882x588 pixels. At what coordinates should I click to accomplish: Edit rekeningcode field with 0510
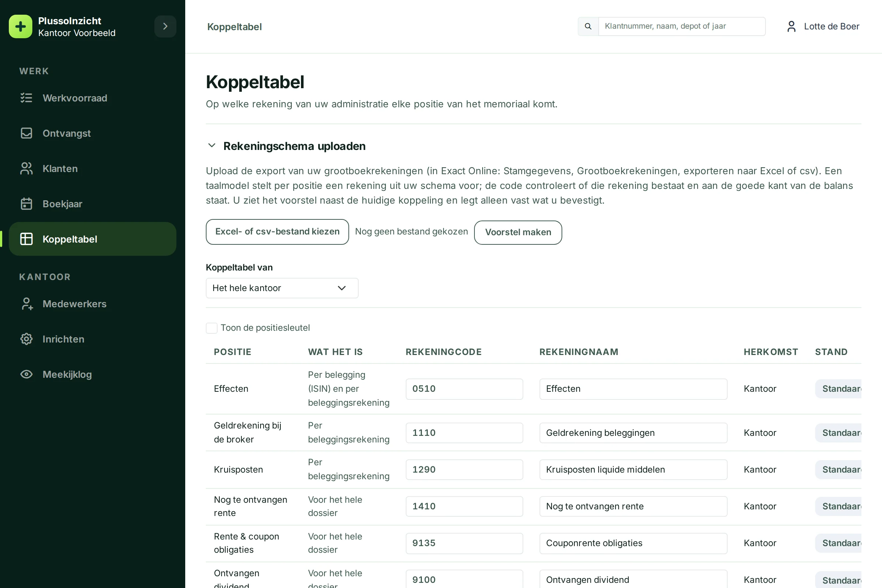(x=464, y=389)
